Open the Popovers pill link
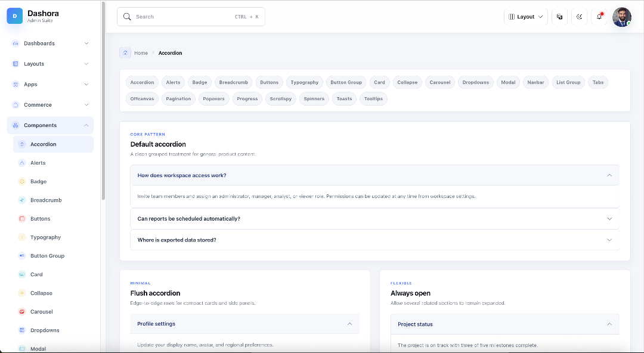Viewport: 644px width, 353px height. click(213, 98)
